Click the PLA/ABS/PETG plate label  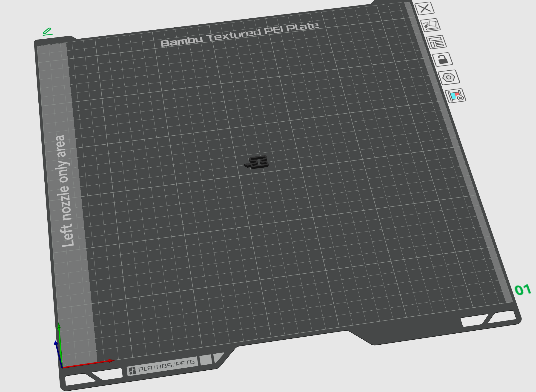166,366
